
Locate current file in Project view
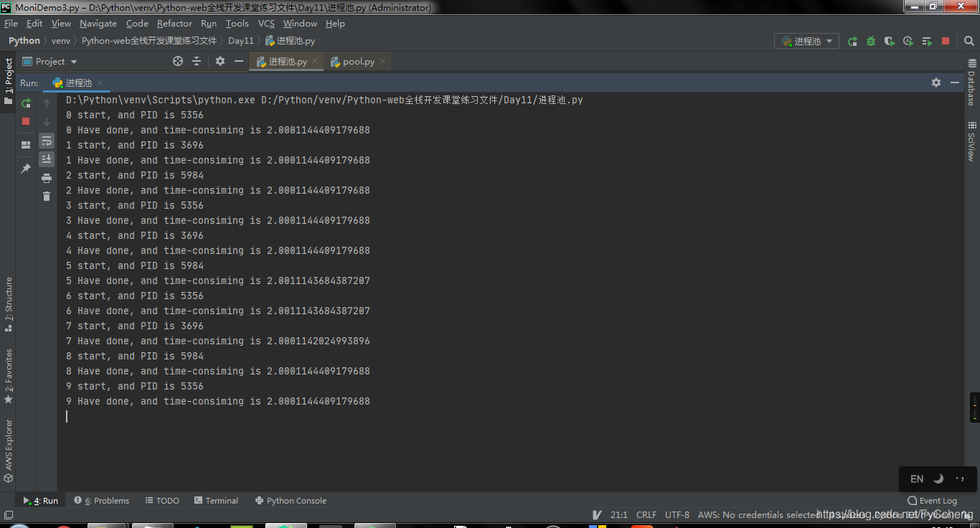[x=178, y=62]
